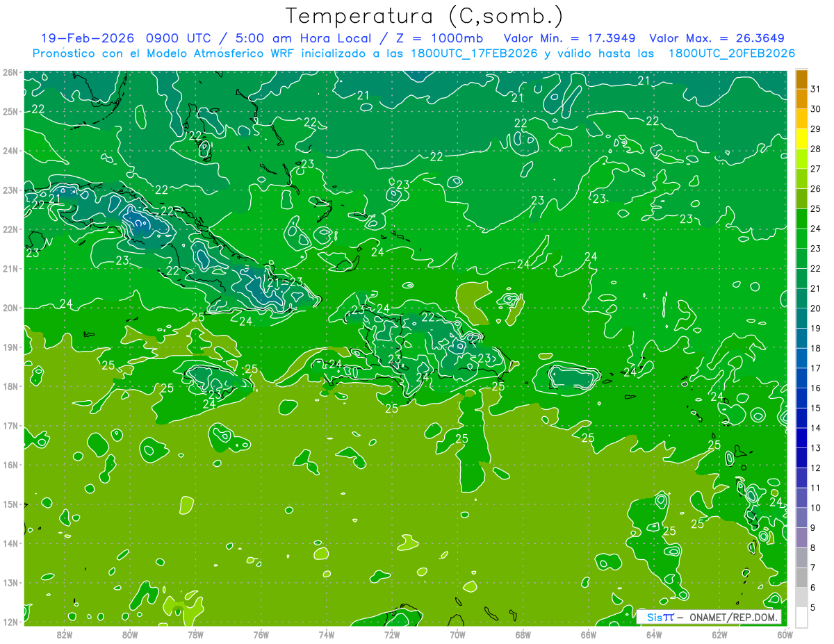This screenshot has width=834, height=644.
Task: Click the colorbar label "18"
Action: (815, 348)
